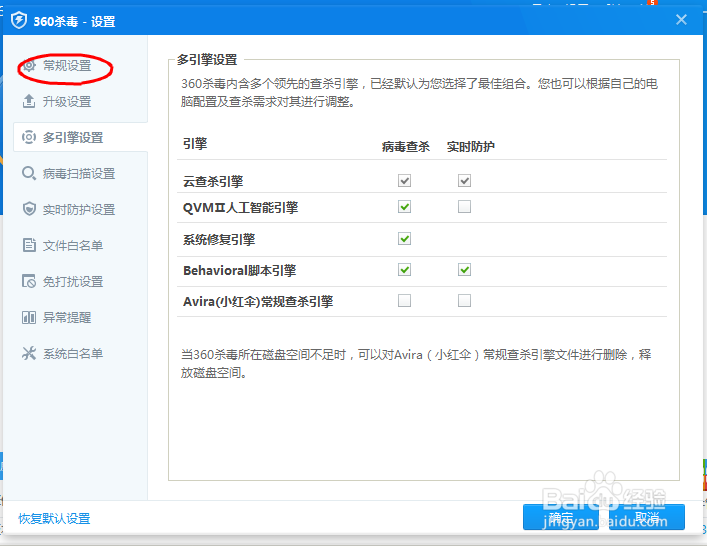Open 系统白名单 page

click(73, 353)
